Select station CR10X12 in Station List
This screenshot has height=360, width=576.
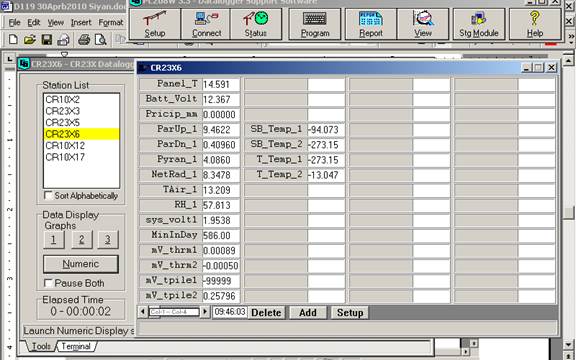[81, 145]
